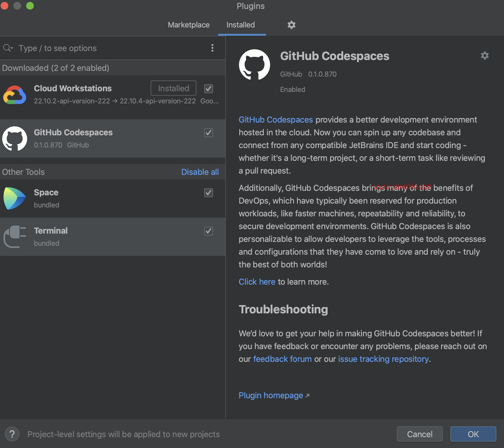Click the help question mark icon
The image size is (504, 448).
pos(12,434)
